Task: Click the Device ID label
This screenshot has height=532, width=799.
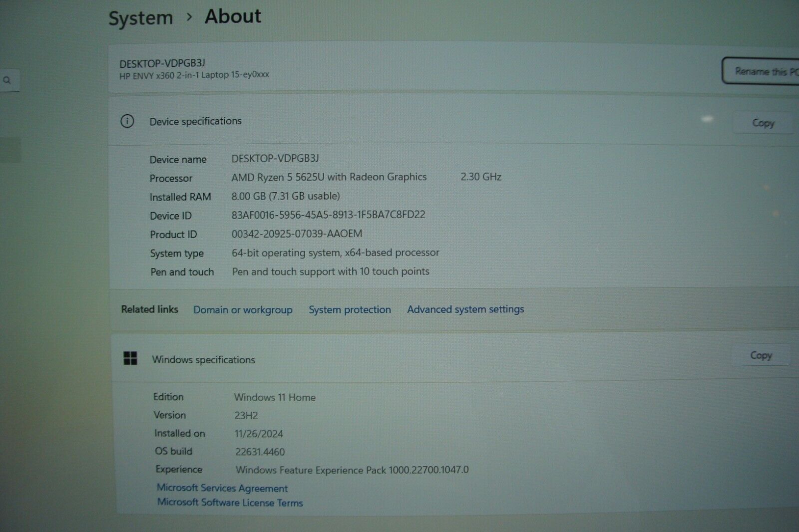Action: click(x=171, y=216)
